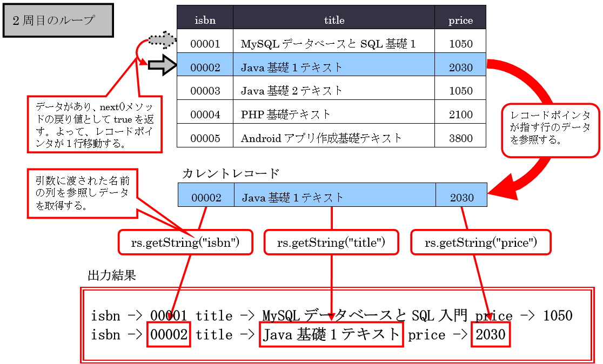This screenshot has width=603, height=364.
Task: Click the callout starting with "引数に渡された名前"
Action: 82,193
